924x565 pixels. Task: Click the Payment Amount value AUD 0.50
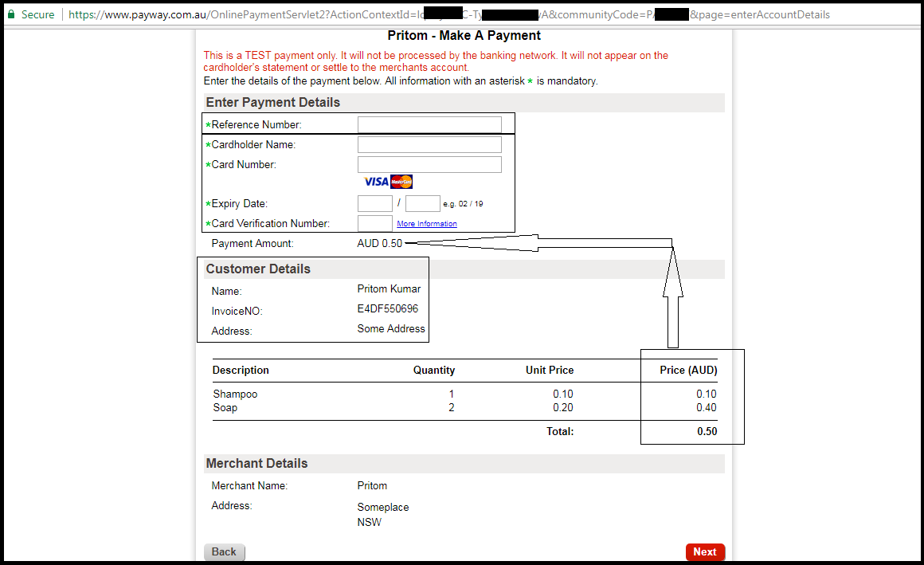click(377, 243)
